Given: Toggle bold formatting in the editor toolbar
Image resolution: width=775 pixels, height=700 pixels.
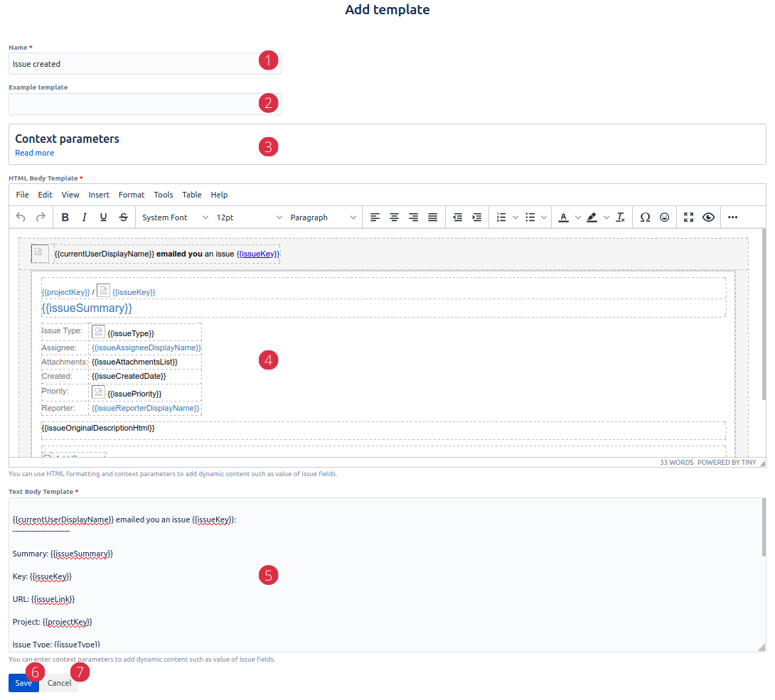Looking at the screenshot, I should [65, 217].
